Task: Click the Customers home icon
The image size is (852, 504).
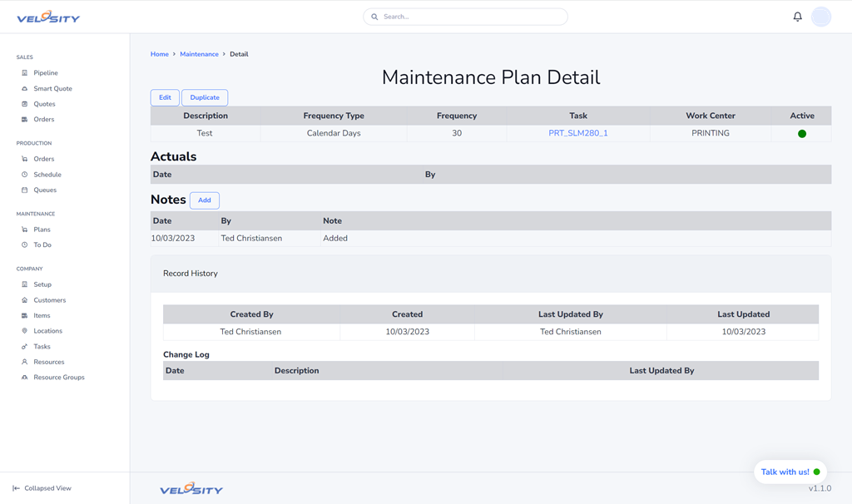Action: 24,300
